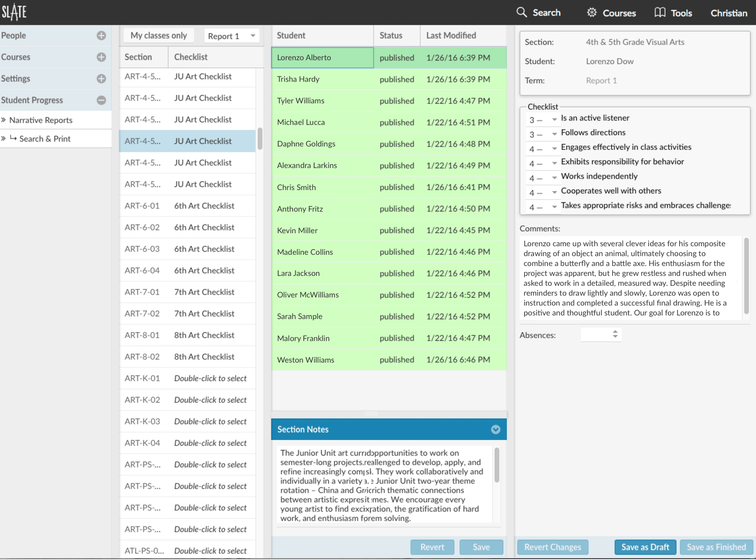This screenshot has width=756, height=559.
Task: Select student Sarah Sample
Action: click(x=389, y=316)
